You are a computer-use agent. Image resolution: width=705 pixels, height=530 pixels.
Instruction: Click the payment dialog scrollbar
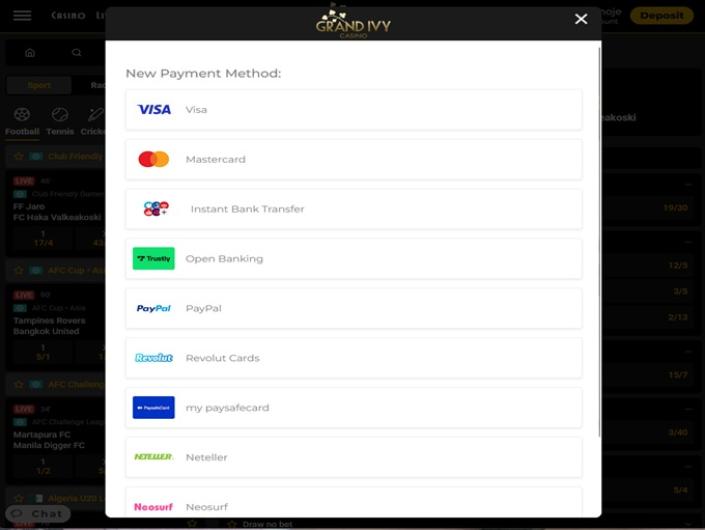point(599,242)
